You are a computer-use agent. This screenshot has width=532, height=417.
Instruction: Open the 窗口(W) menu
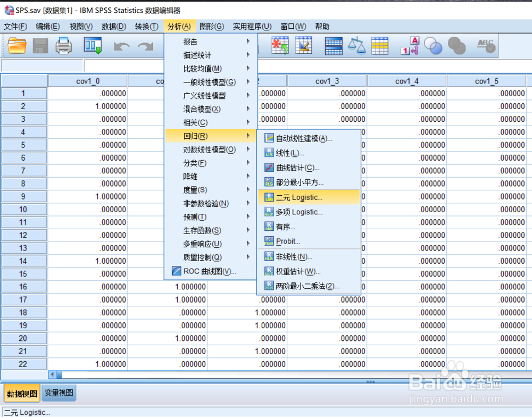click(x=293, y=27)
